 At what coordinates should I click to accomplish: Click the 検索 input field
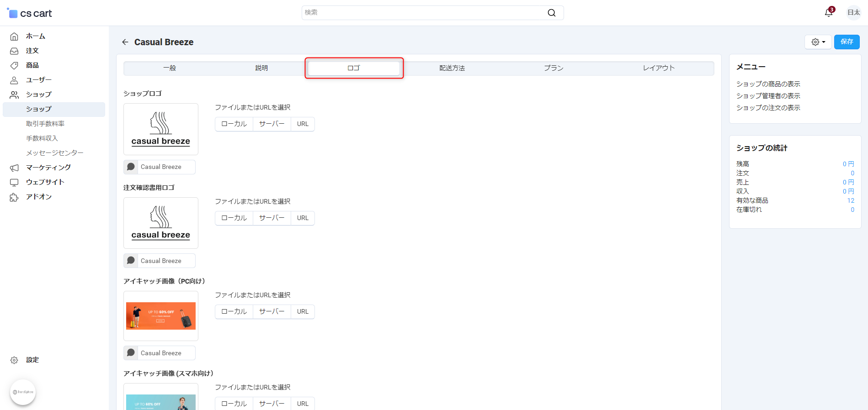tap(423, 13)
